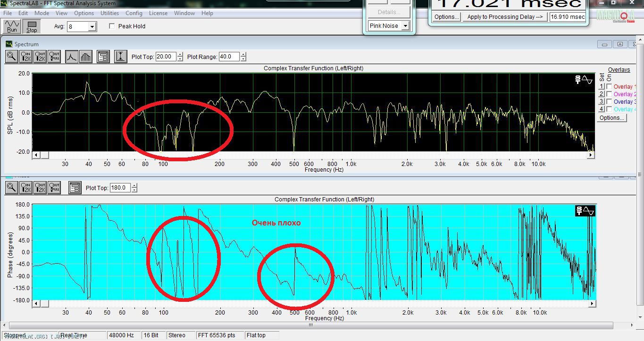Click the bottom window horizontal scrollbar thumb

point(311,325)
